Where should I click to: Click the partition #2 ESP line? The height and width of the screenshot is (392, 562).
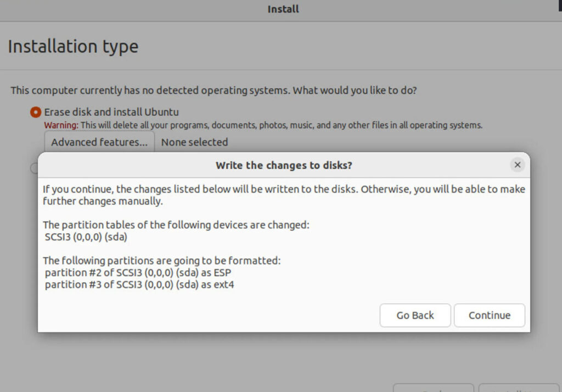pyautogui.click(x=138, y=272)
